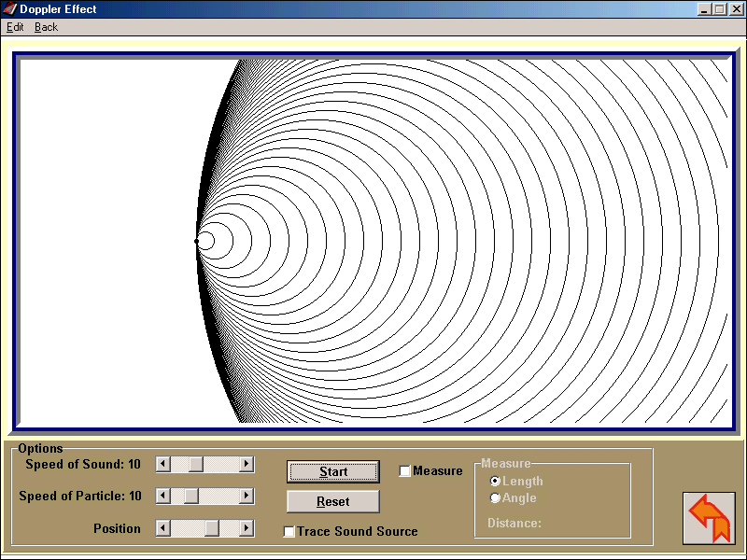Click the sound source dot in the simulation
Screen dimensions: 747x560
point(196,241)
